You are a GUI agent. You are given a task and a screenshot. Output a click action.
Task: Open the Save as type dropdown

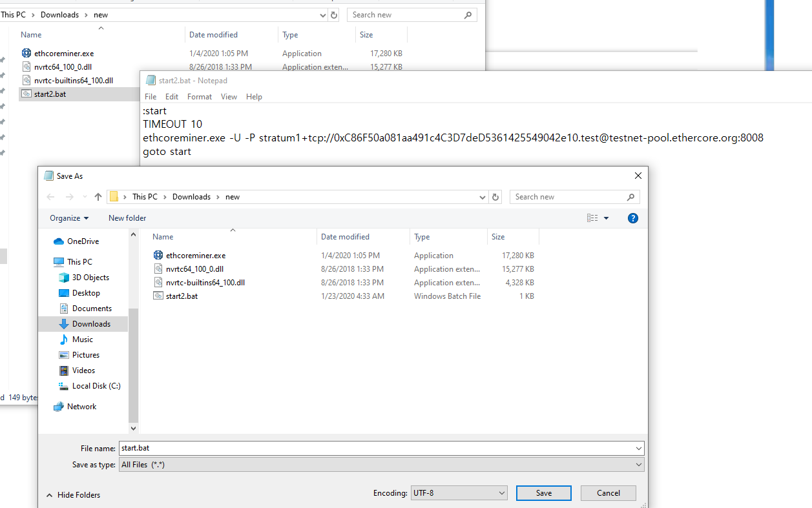(382, 465)
